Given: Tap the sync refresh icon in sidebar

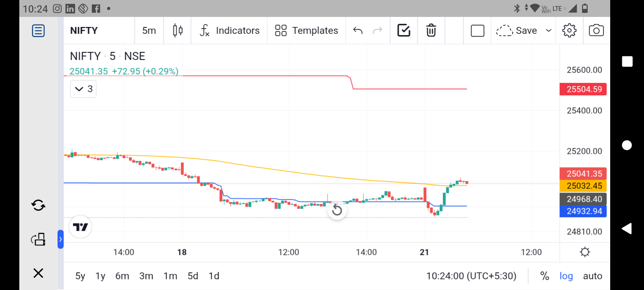Looking at the screenshot, I should [38, 205].
